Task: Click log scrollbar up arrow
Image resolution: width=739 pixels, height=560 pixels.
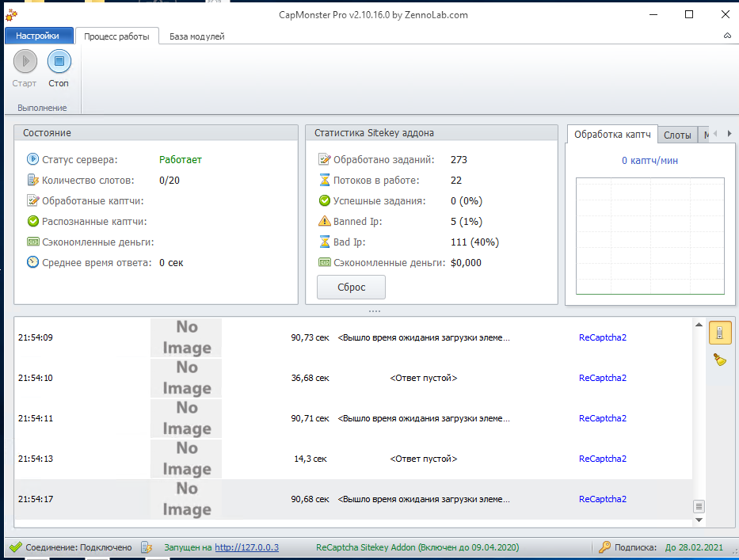Action: 699,325
